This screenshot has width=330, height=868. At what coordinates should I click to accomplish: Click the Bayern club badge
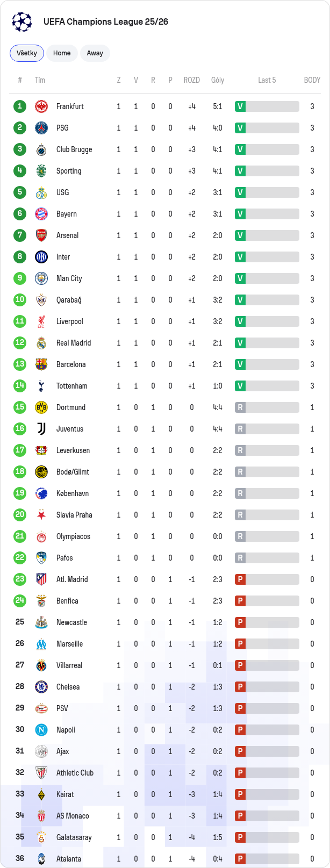[41, 214]
